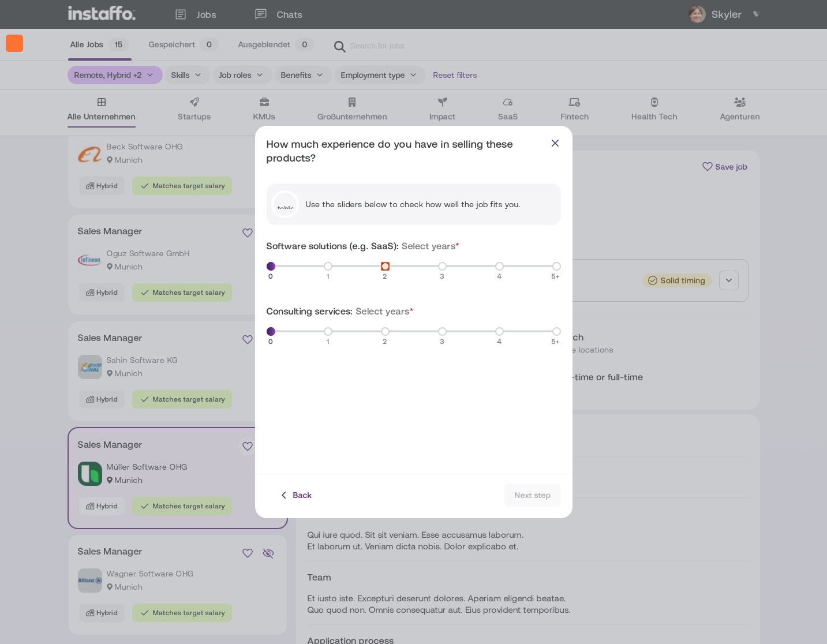
Task: Open the Chats page icon
Action: (x=261, y=14)
